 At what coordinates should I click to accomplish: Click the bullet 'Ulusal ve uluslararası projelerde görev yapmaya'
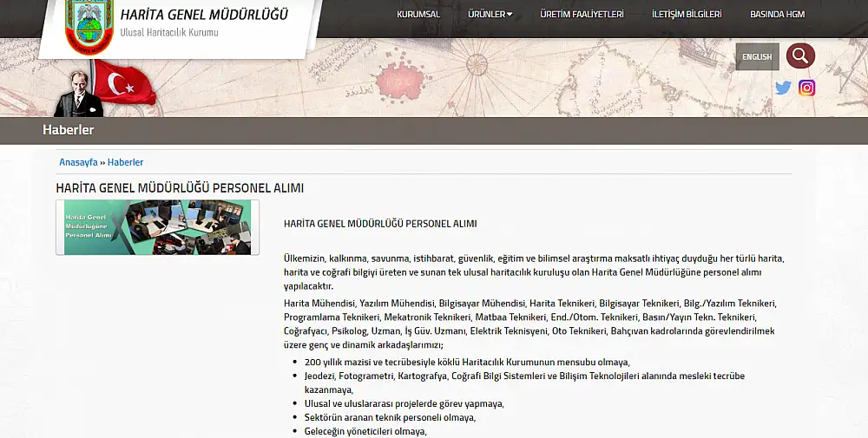[x=404, y=403]
